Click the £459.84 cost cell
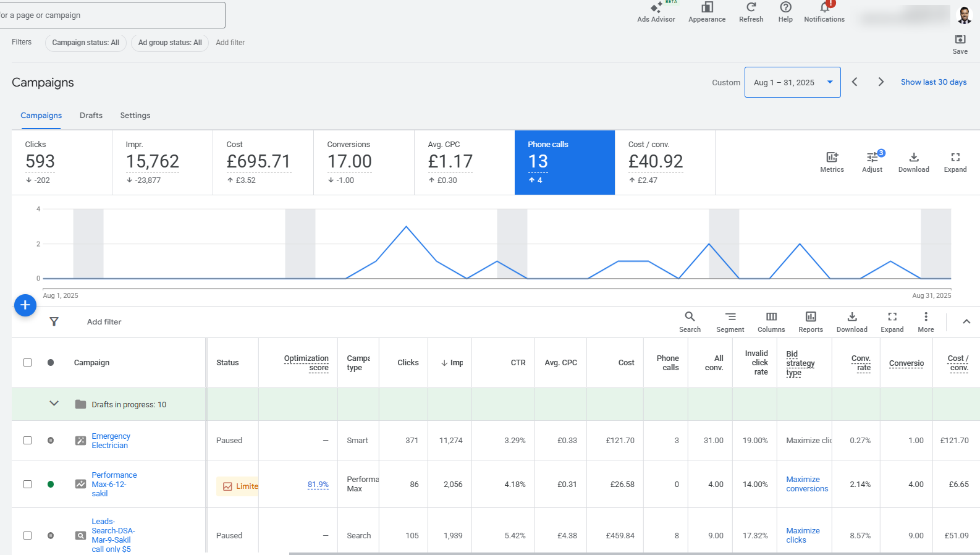 tap(620, 535)
